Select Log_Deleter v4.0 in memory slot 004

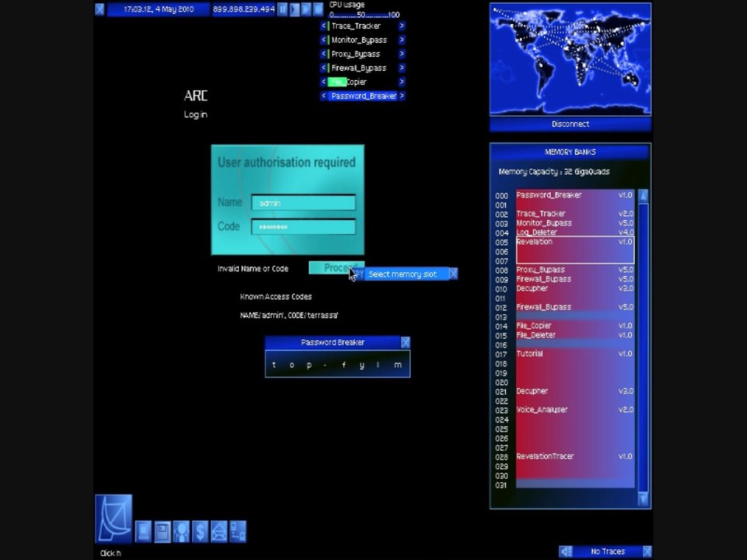575,232
